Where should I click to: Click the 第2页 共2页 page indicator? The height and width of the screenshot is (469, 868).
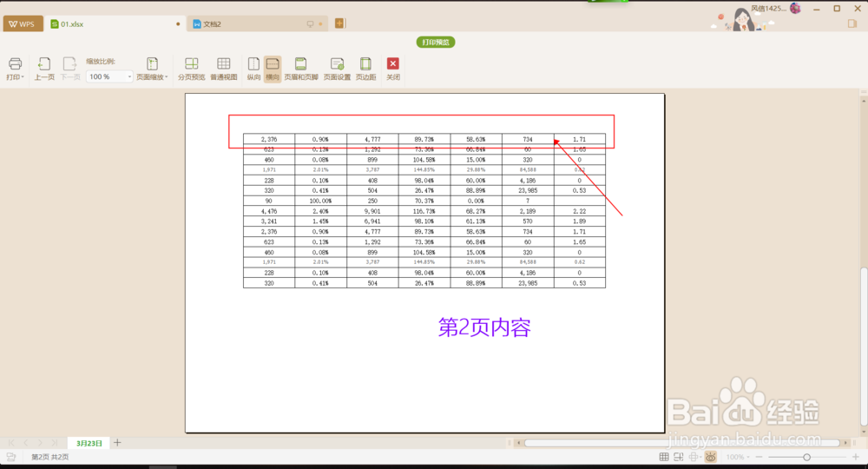pos(49,457)
